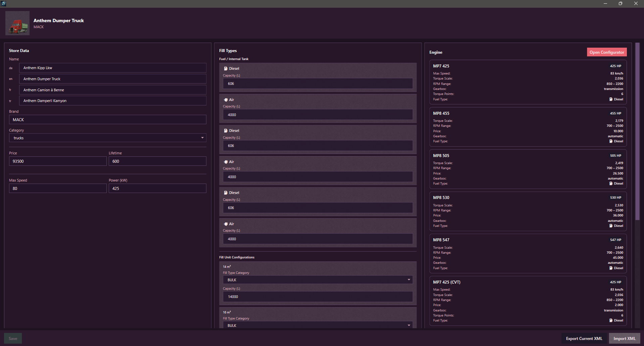Focus the French (fr) name field
Image resolution: width=644 pixels, height=346 pixels.
112,90
